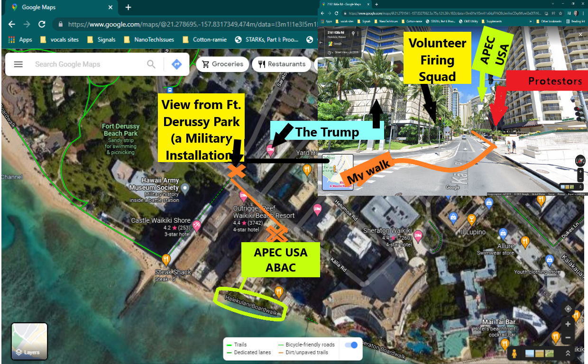Open new tab in the Street View window

[x=377, y=4]
